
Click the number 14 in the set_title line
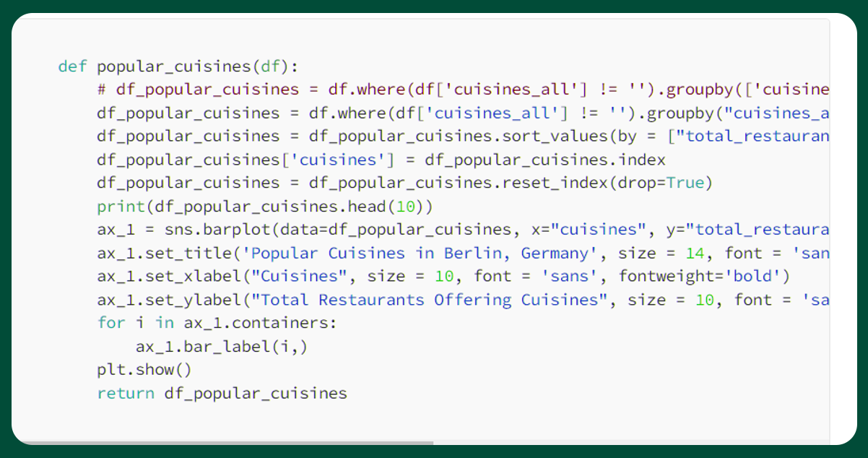click(695, 253)
